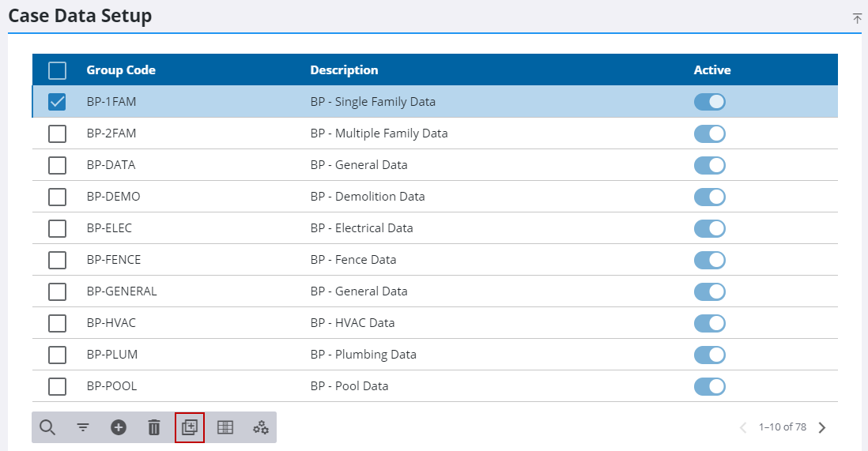Go to next page of results

(822, 427)
